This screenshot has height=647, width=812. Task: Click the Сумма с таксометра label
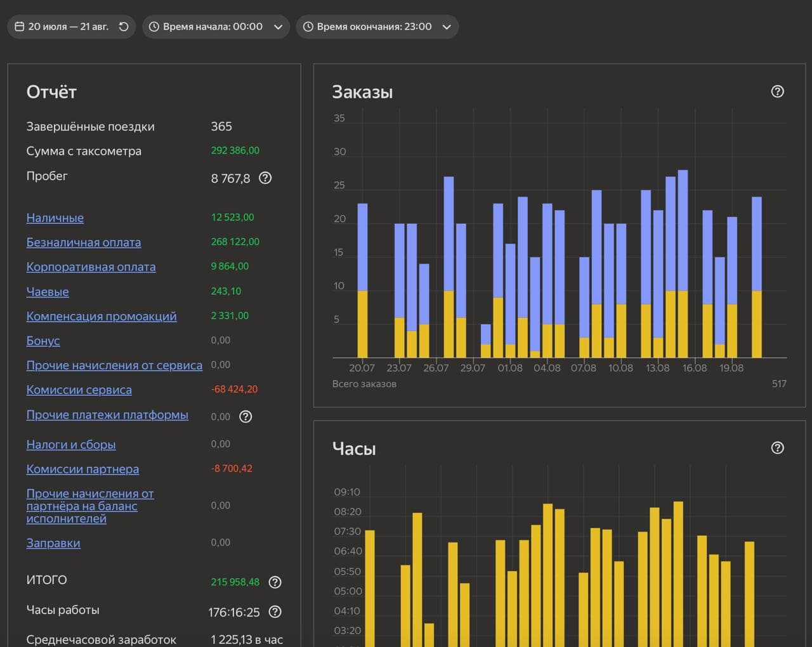pos(84,151)
